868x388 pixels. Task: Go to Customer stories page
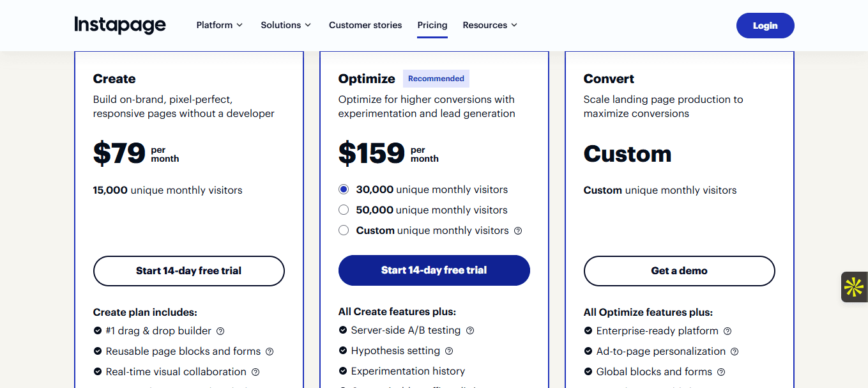coord(365,25)
